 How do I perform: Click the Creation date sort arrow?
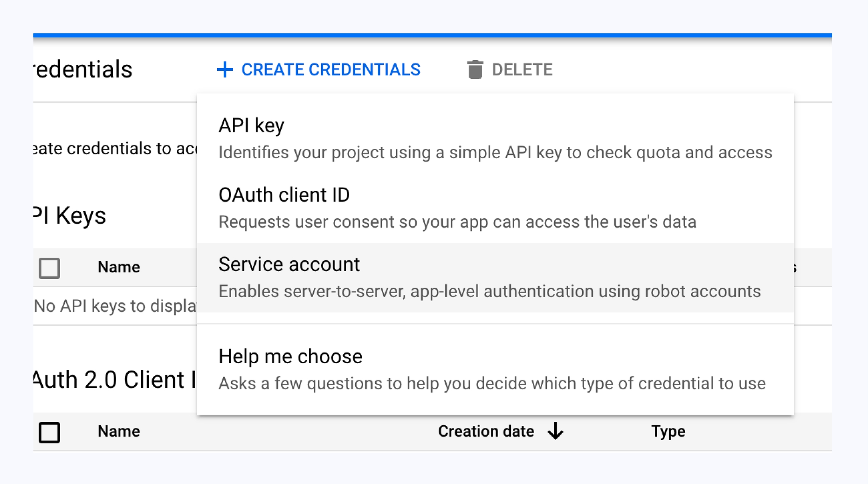(x=555, y=431)
